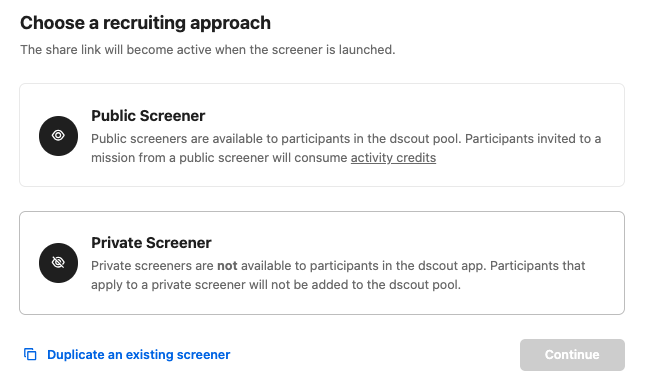Click the duplicate copy icon at bottom left
Viewport: 659px width, 390px height.
coord(30,354)
